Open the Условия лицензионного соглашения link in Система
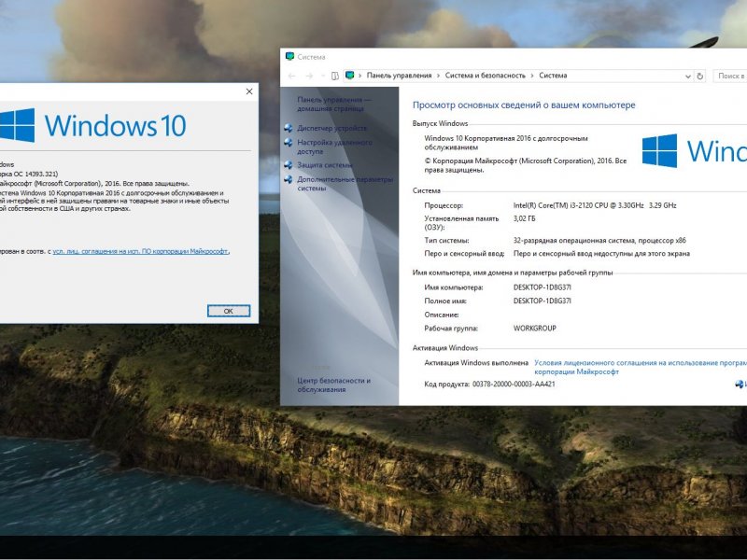The image size is (747, 560). pos(641,367)
